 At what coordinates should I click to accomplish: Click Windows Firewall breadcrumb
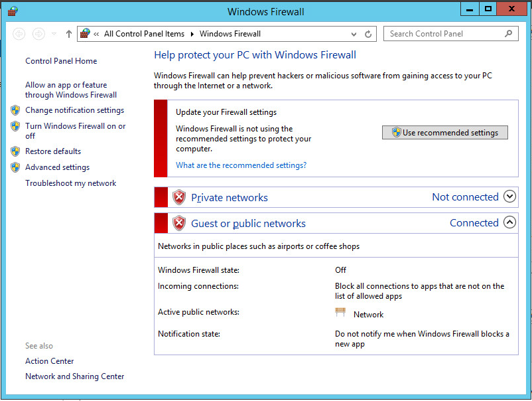230,34
